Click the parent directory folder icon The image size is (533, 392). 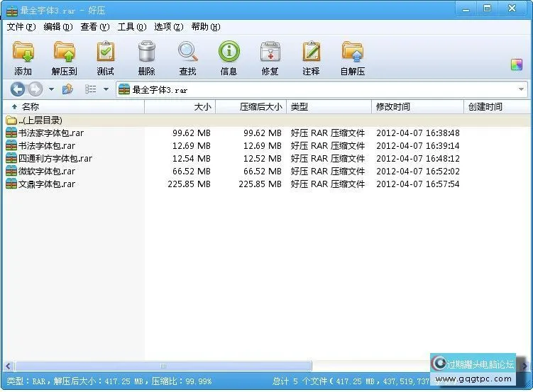[11, 120]
